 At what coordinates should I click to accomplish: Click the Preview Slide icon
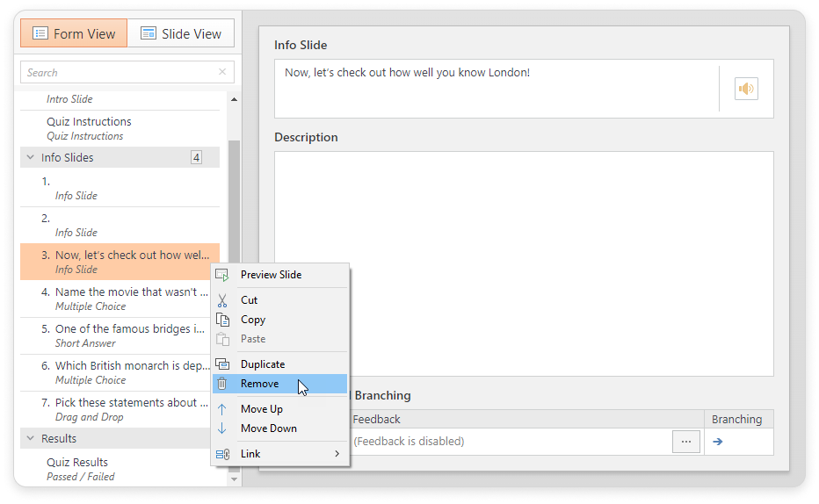[222, 275]
